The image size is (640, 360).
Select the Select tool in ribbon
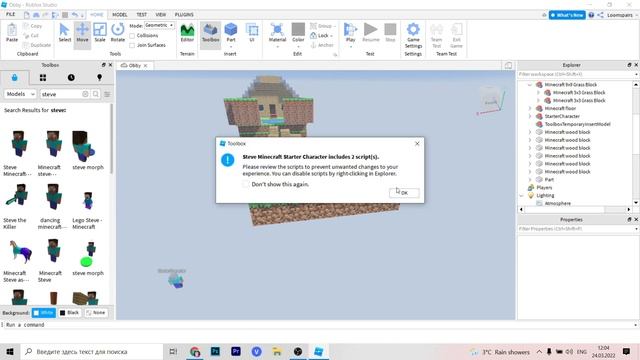click(64, 33)
